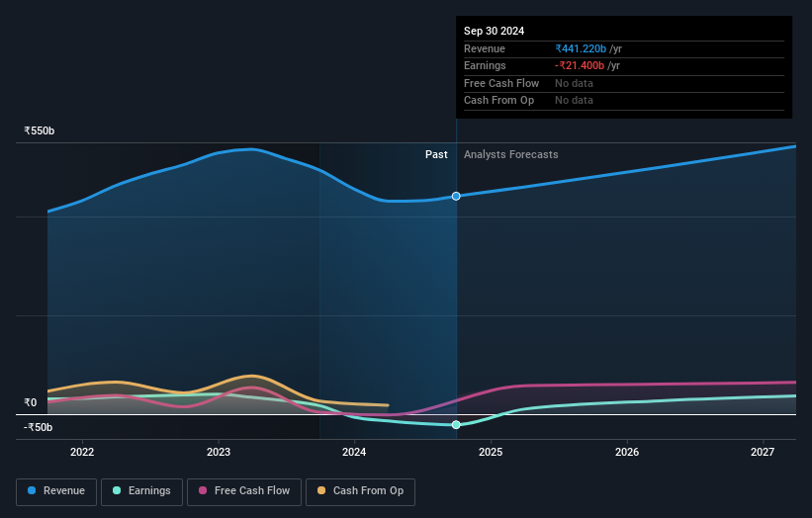Click the 2026 x-axis label
The image size is (812, 518).
[627, 453]
